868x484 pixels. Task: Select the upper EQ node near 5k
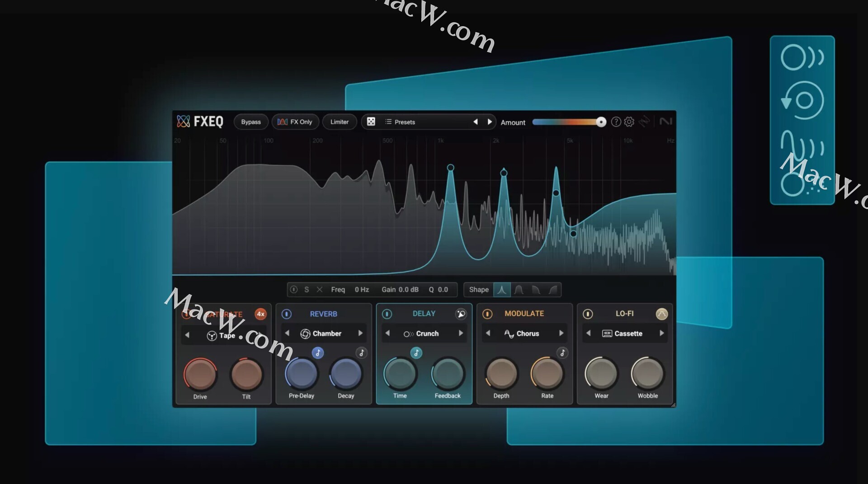pyautogui.click(x=556, y=193)
